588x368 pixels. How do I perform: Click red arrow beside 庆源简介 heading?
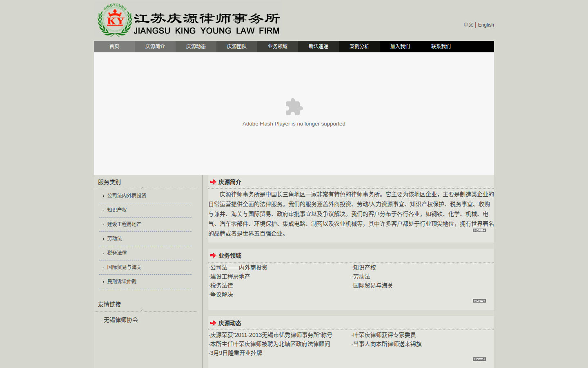(x=213, y=182)
